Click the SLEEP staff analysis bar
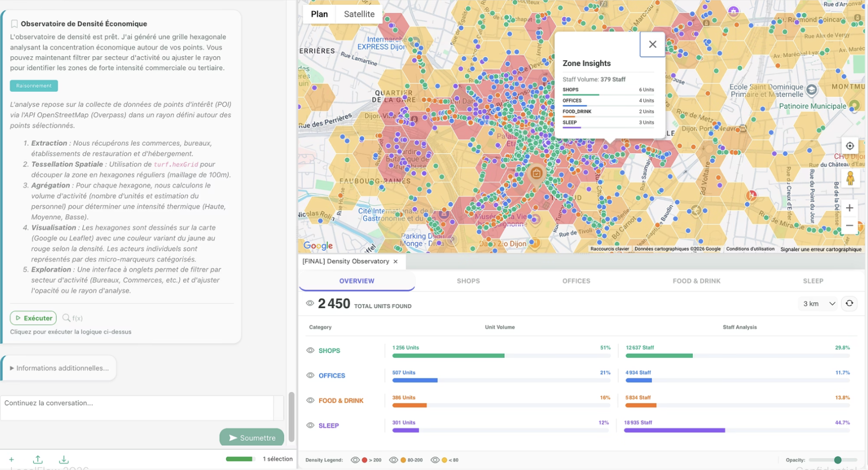The width and height of the screenshot is (868, 470). click(737, 430)
